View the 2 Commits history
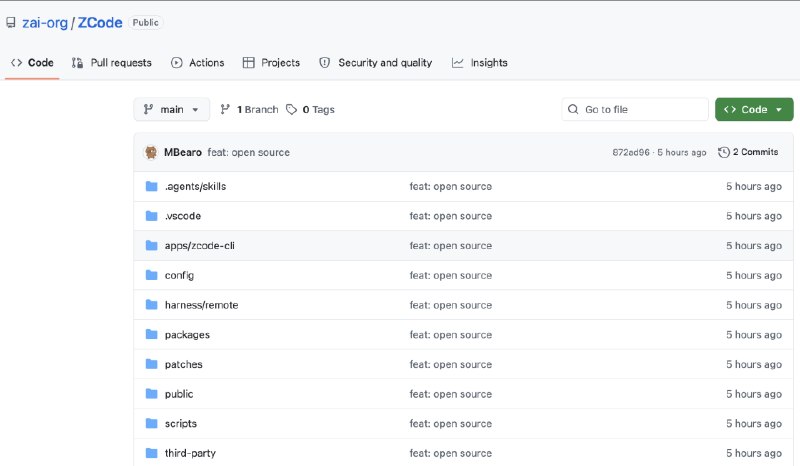Image resolution: width=800 pixels, height=466 pixels. pos(748,152)
